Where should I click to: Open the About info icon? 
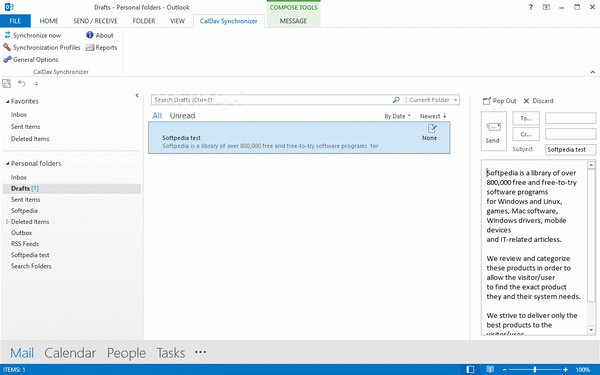90,35
